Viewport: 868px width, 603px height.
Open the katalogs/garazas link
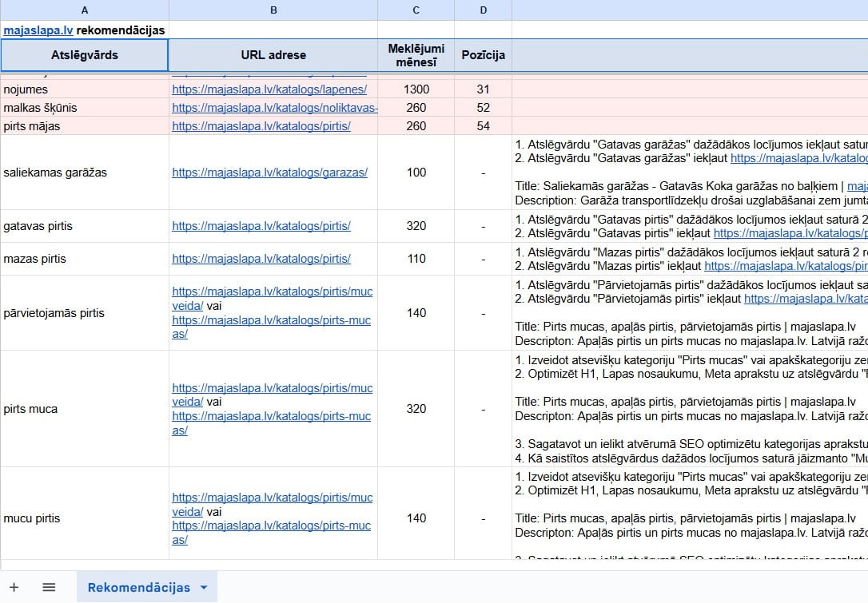point(269,173)
